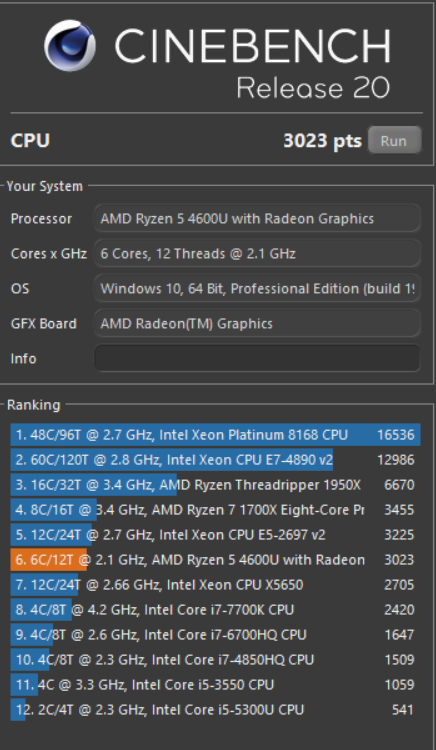Select the GFX Board field

point(257,323)
